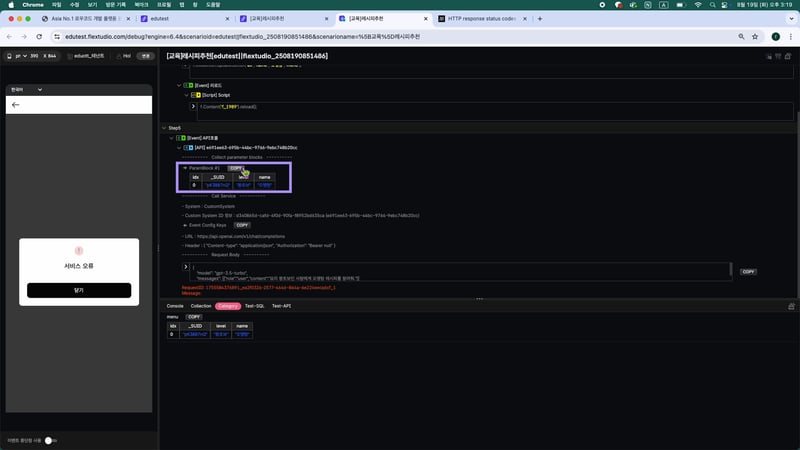800x450 pixels.
Task: Click the 변경 button in preview toolbar
Action: click(145, 56)
